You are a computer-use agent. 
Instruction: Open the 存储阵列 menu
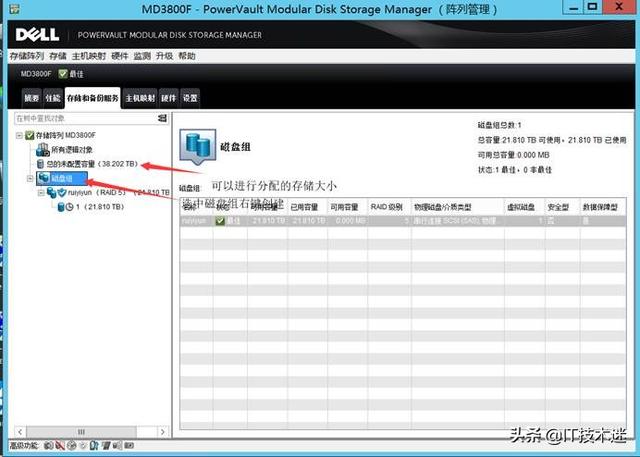click(27, 56)
